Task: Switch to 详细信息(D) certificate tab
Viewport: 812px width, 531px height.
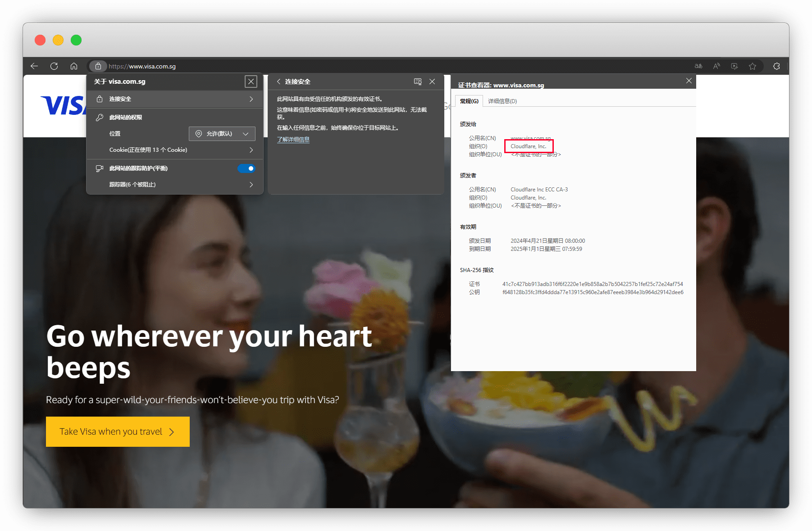Action: [502, 101]
